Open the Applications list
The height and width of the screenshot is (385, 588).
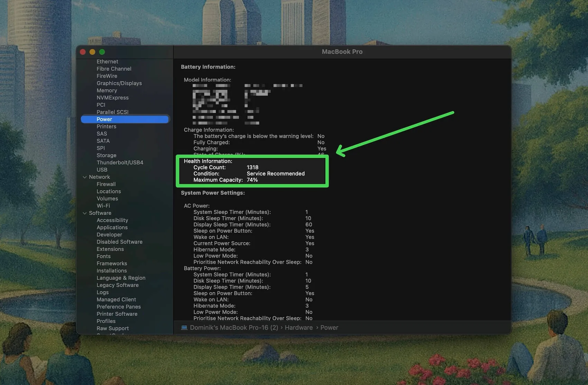tap(112, 227)
